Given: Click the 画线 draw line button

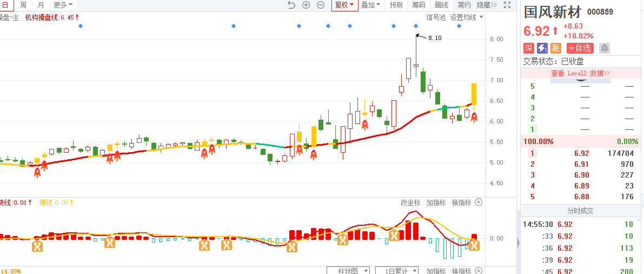Looking at the screenshot, I should tap(441, 5).
